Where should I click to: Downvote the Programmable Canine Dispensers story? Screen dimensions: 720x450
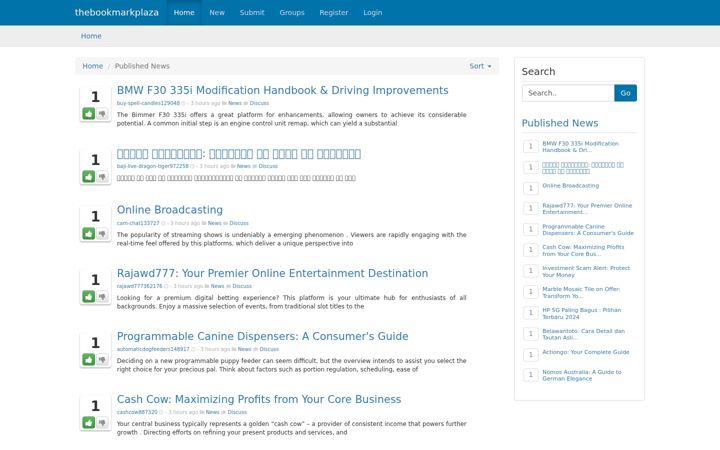click(x=102, y=360)
